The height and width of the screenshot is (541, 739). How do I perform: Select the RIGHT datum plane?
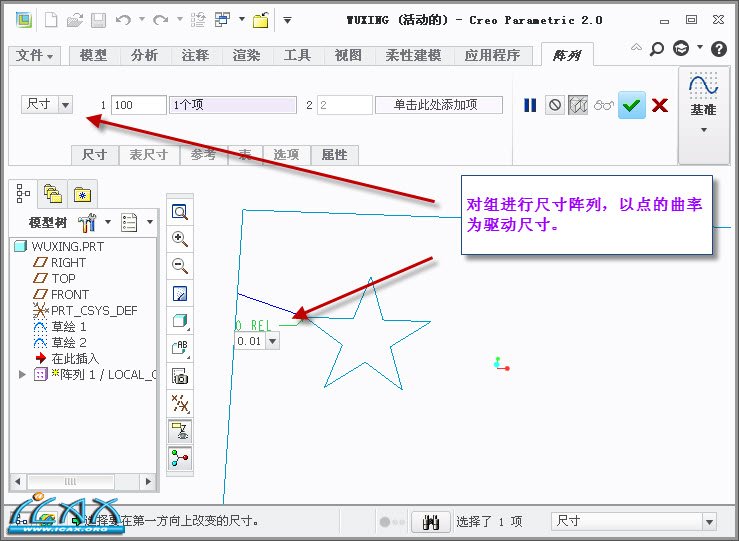coord(68,262)
